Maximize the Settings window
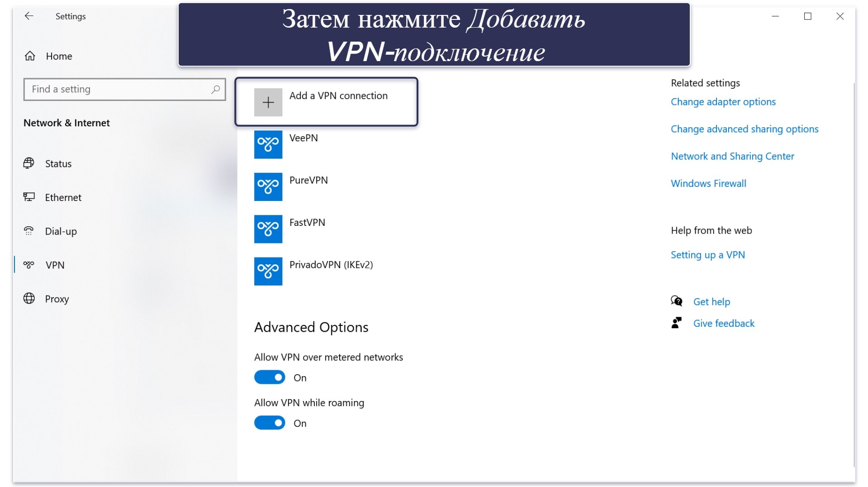 (x=807, y=16)
